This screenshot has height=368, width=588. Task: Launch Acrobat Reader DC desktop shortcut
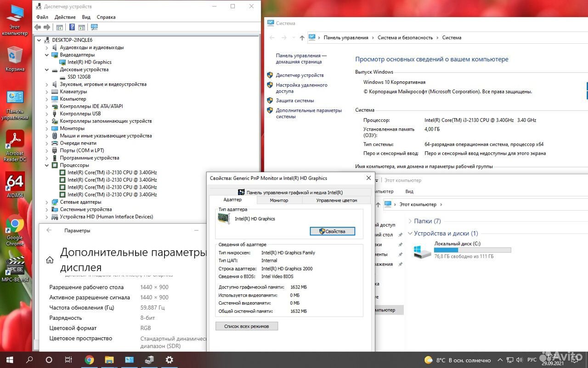tap(15, 146)
